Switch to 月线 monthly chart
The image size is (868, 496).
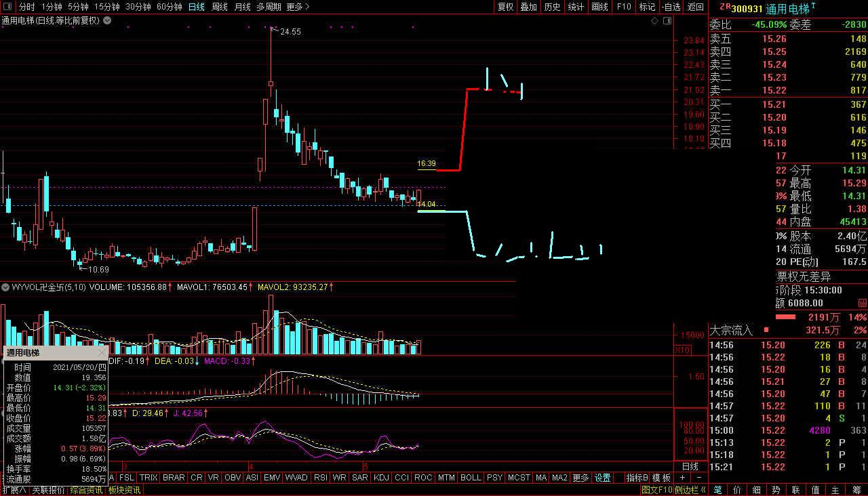coord(242,7)
